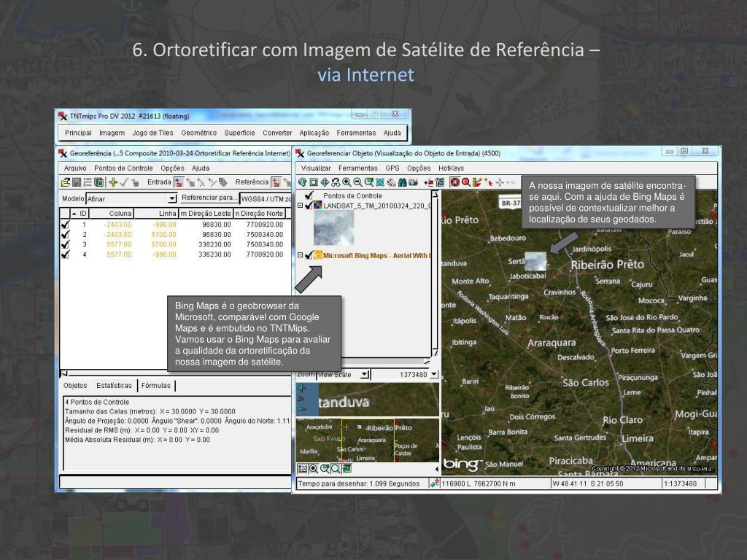
Task: Click the plus zoom in on magnifier panel
Action: pyautogui.click(x=301, y=388)
